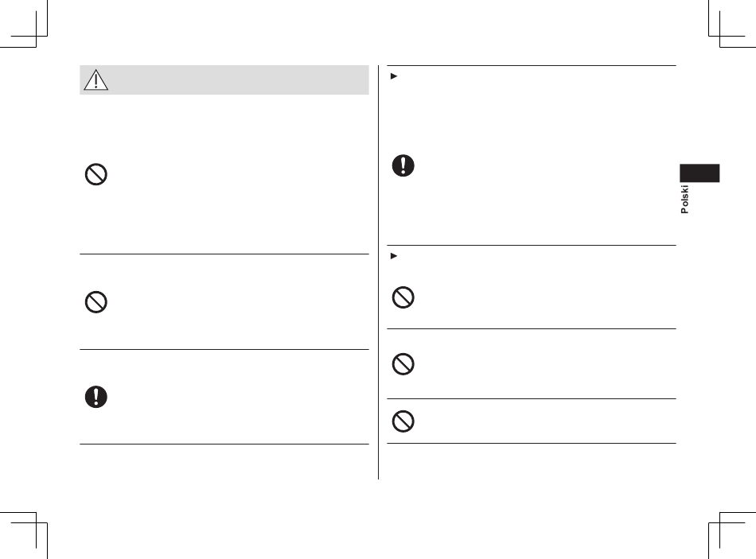Image resolution: width=756 pixels, height=559 pixels.
Task: Click the bottom-right crop mark
Action: click(732, 535)
